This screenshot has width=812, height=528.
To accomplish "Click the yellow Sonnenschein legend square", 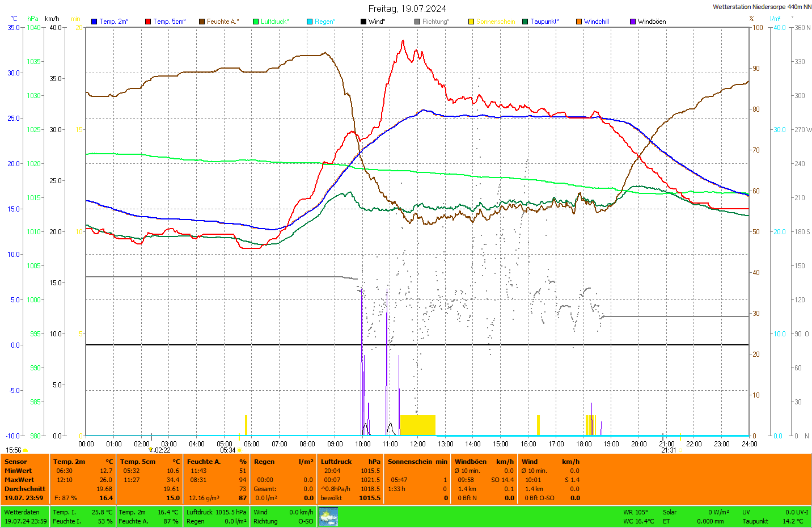I will [471, 22].
